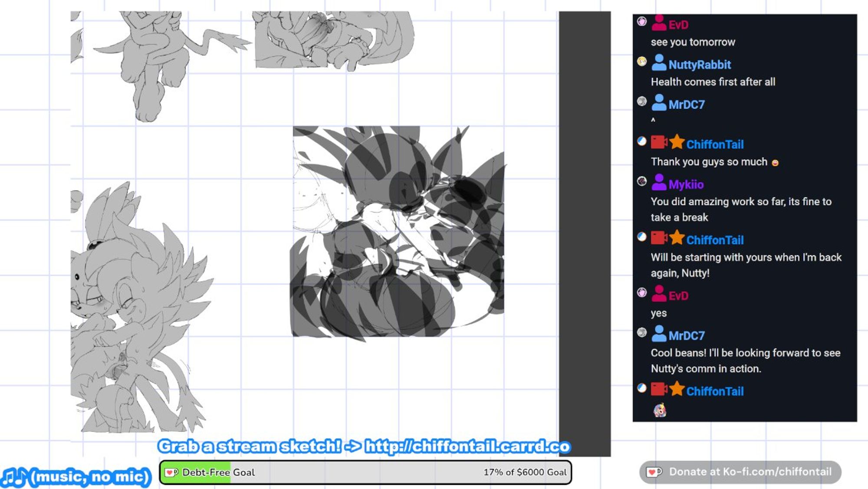
Task: Click the NuttyRabbit username in chat
Action: coord(700,65)
